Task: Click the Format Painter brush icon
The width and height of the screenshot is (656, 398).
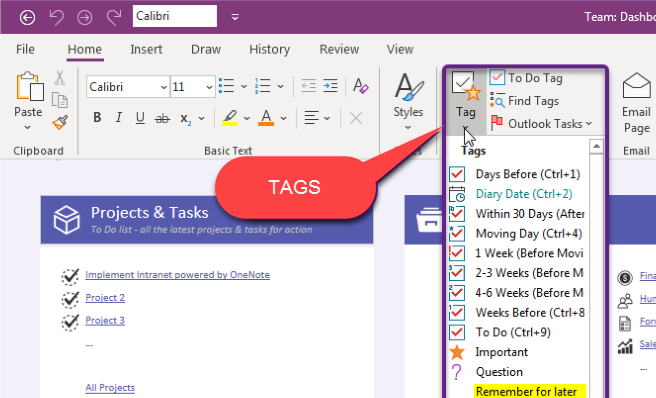Action: click(x=60, y=123)
